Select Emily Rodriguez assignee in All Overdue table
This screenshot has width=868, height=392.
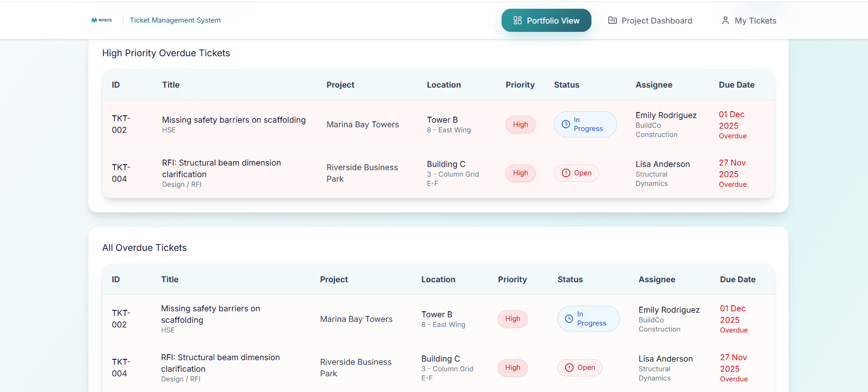click(669, 310)
